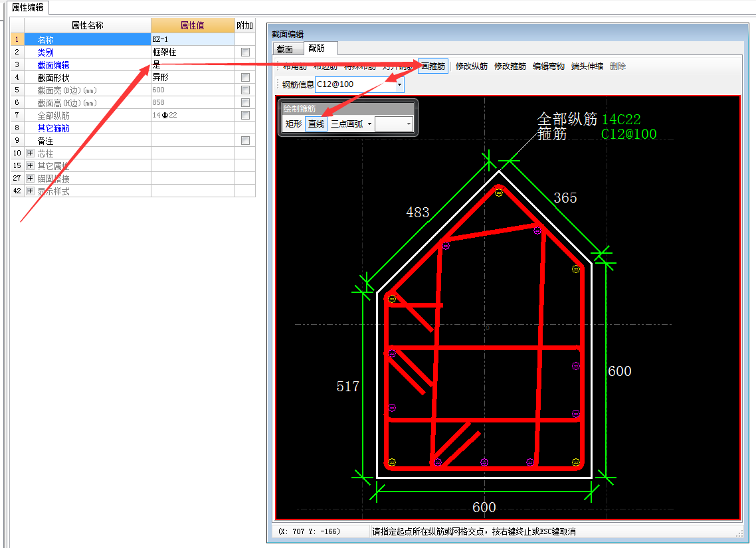Open the 修改箍筋 tool
This screenshot has width=756, height=548.
[510, 66]
